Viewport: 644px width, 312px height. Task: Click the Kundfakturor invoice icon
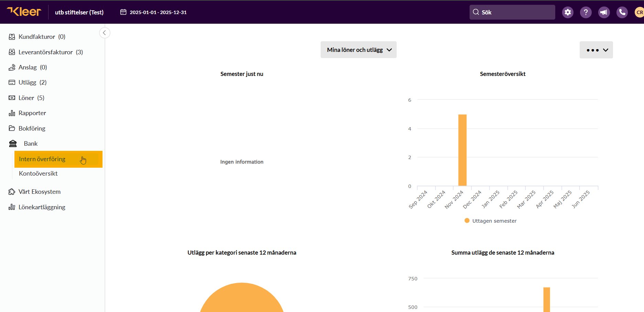tap(12, 37)
